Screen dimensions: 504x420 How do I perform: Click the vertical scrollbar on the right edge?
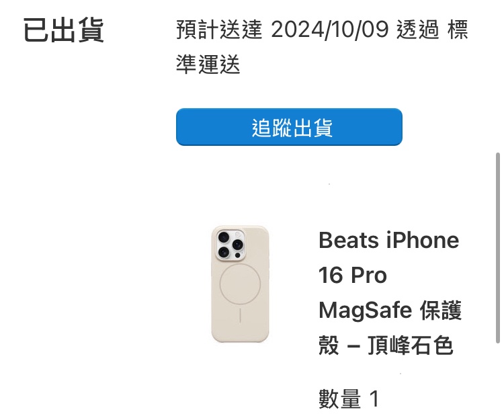point(497,248)
